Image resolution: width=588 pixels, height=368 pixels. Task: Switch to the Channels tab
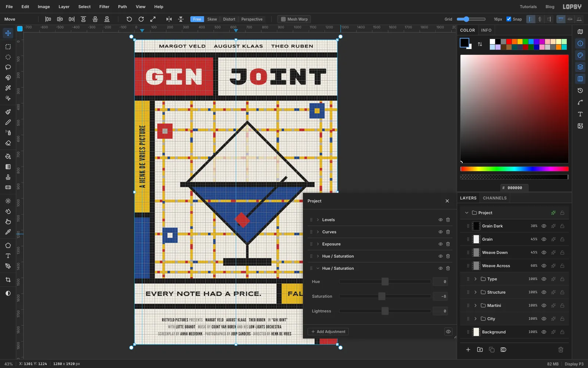tap(495, 198)
